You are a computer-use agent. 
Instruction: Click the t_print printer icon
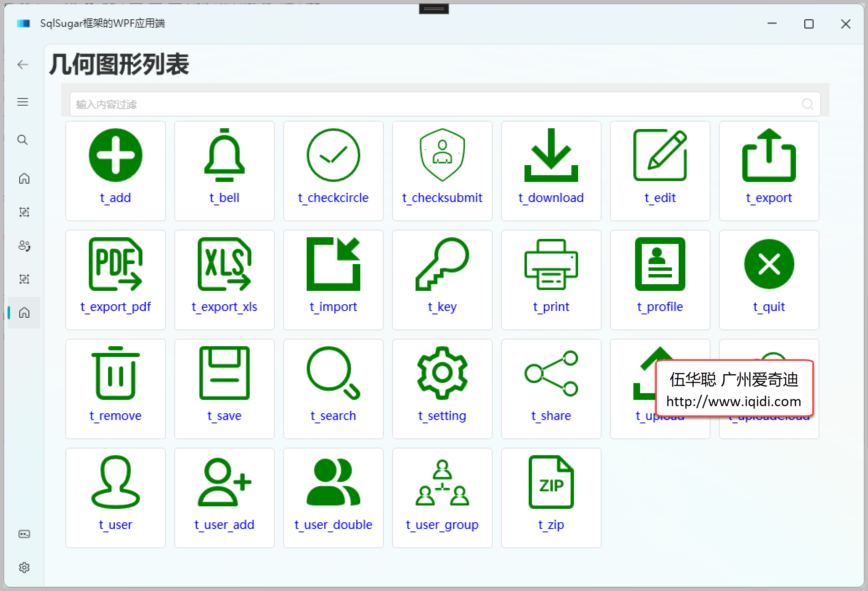click(x=551, y=264)
